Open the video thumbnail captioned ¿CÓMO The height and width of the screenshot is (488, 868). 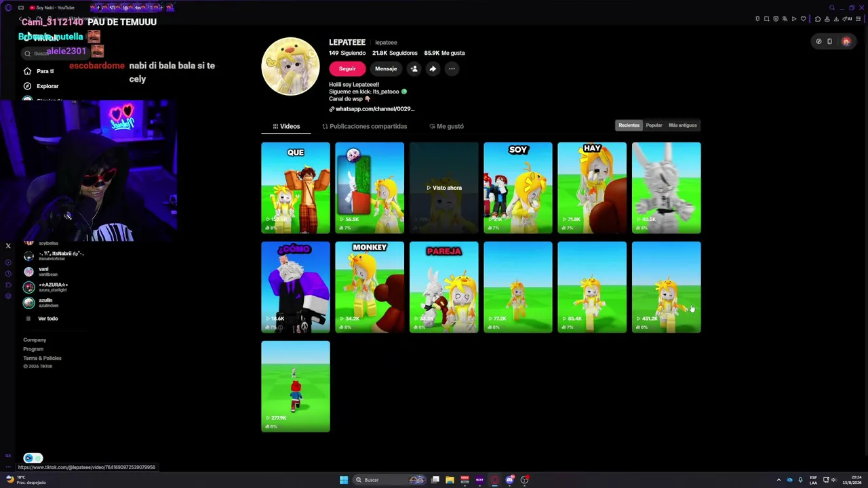tap(296, 287)
